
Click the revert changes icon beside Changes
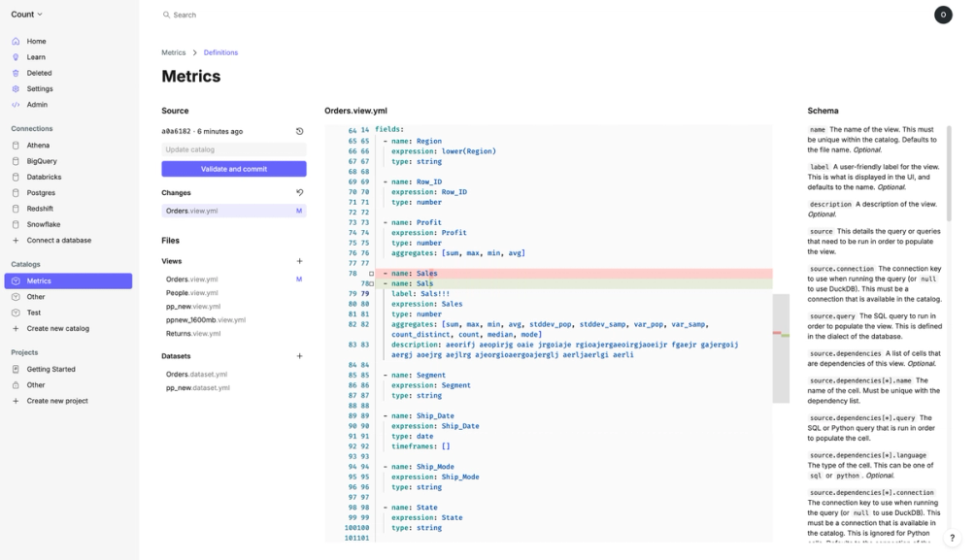(x=299, y=192)
